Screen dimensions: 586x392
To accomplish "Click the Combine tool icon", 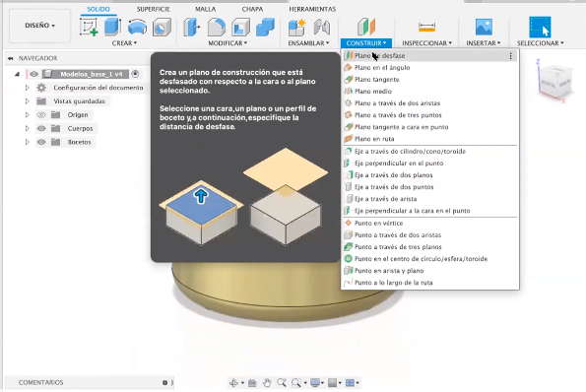I will (x=265, y=28).
